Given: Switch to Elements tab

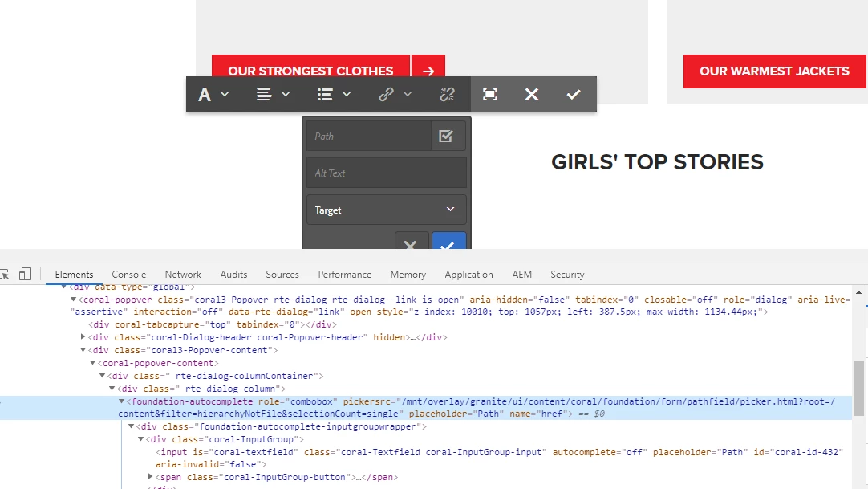Looking at the screenshot, I should (x=74, y=275).
